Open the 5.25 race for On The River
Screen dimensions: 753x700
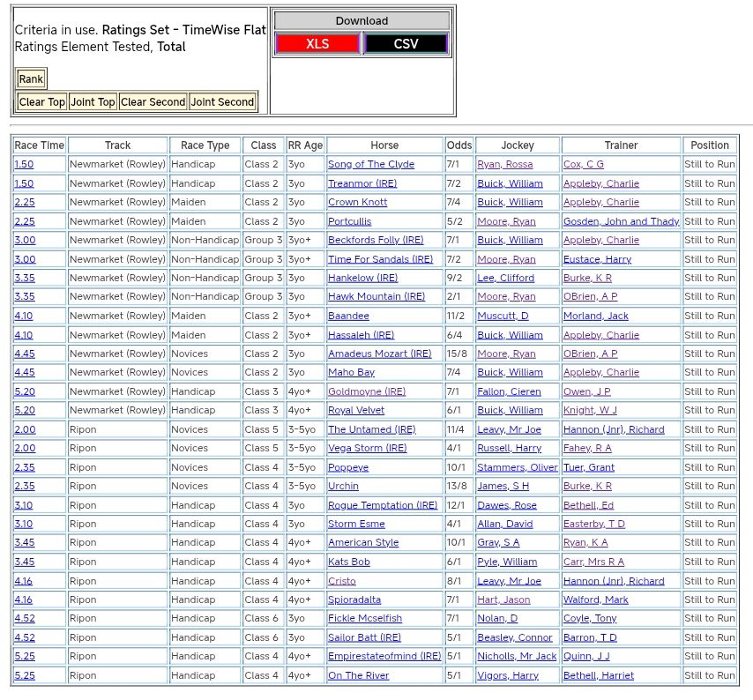point(24,676)
